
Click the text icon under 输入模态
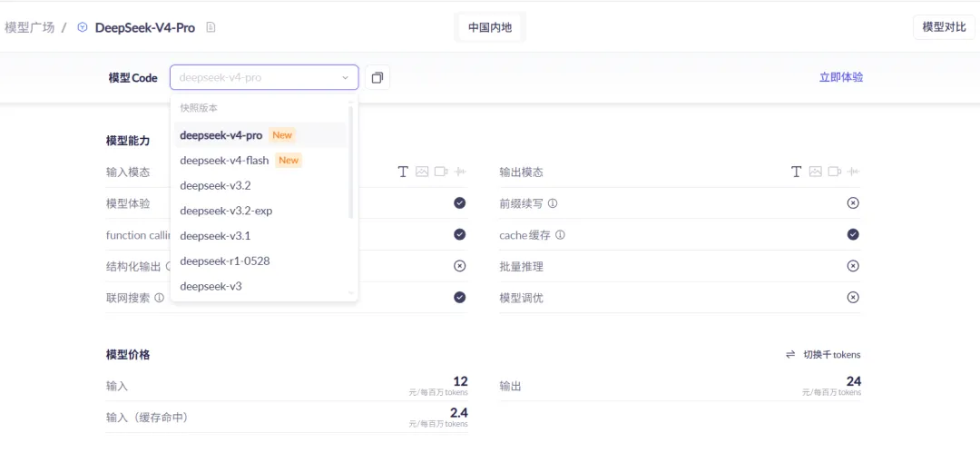click(x=403, y=172)
